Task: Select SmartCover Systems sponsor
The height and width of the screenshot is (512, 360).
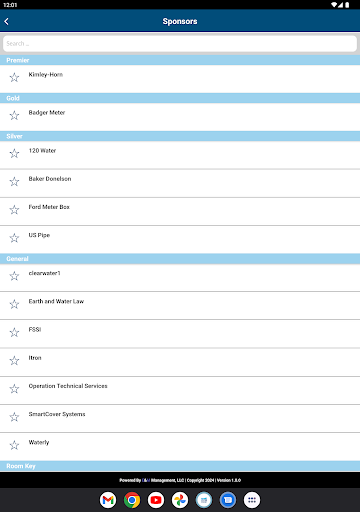Action: tap(180, 419)
